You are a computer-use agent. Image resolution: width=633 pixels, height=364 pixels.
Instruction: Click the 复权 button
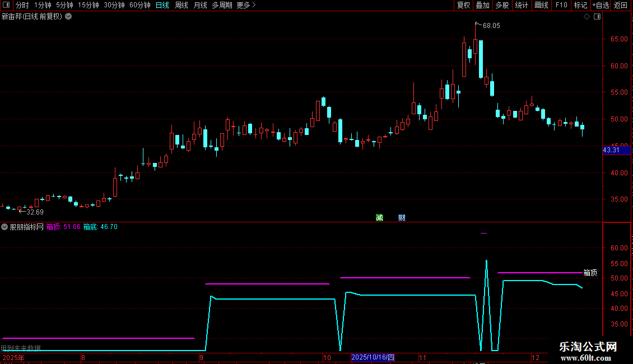click(x=463, y=5)
